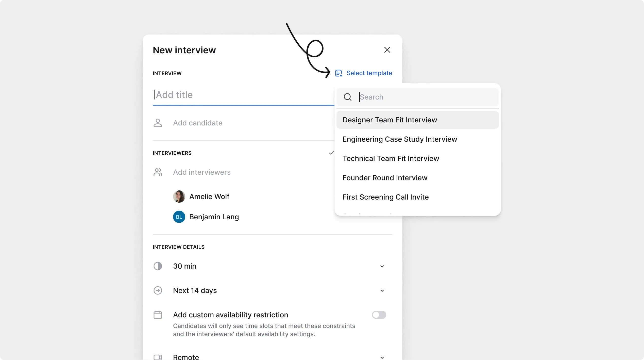Screen dimensions: 644x360
Task: Select Technical Team Fit Interview template
Action: pyautogui.click(x=417, y=158)
